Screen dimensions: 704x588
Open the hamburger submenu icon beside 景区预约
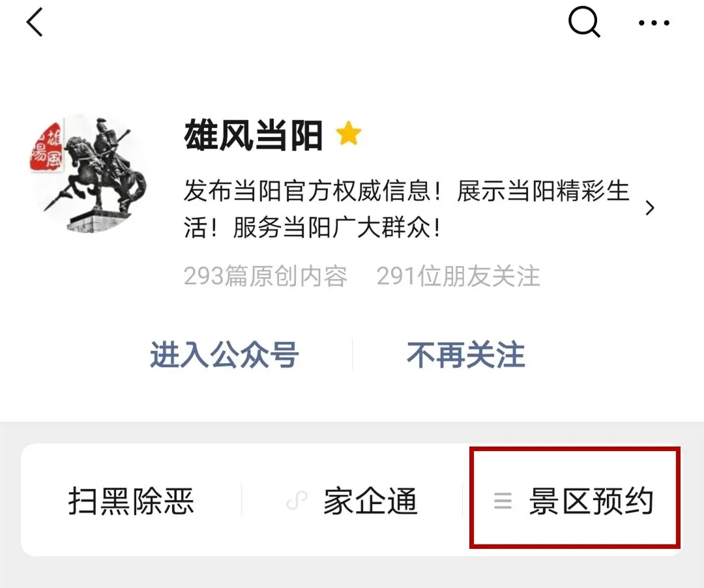(503, 501)
